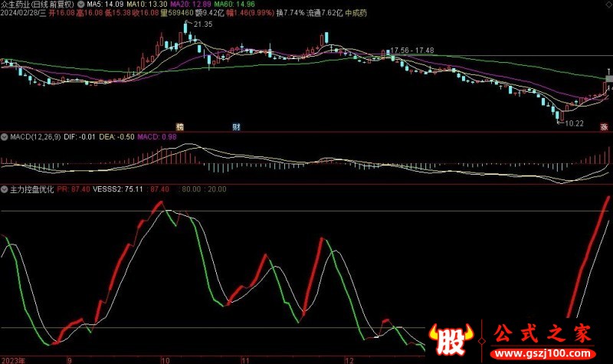Open the MACD(12,26,9) indicator name
Image resolution: width=613 pixels, height=364 pixels.
37,137
